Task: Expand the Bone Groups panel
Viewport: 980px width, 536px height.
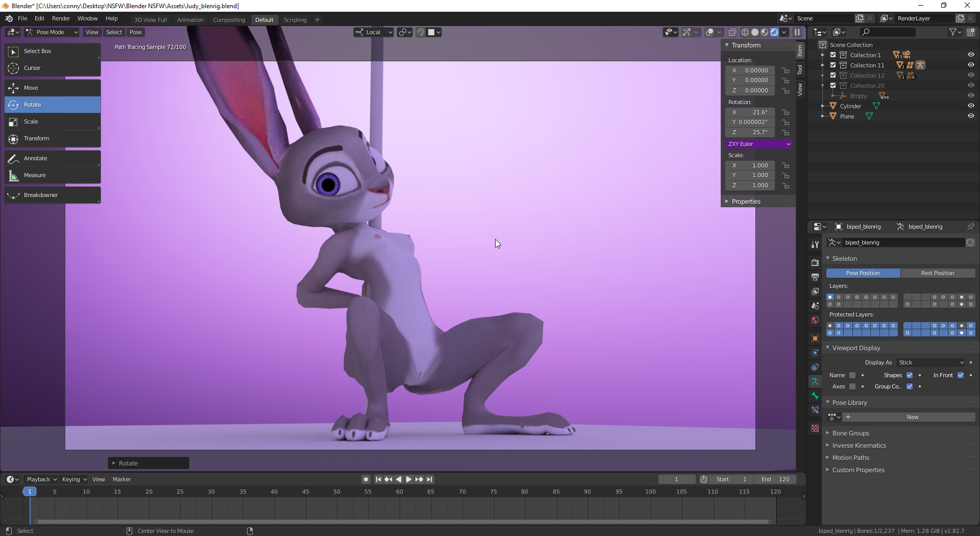Action: pos(850,433)
